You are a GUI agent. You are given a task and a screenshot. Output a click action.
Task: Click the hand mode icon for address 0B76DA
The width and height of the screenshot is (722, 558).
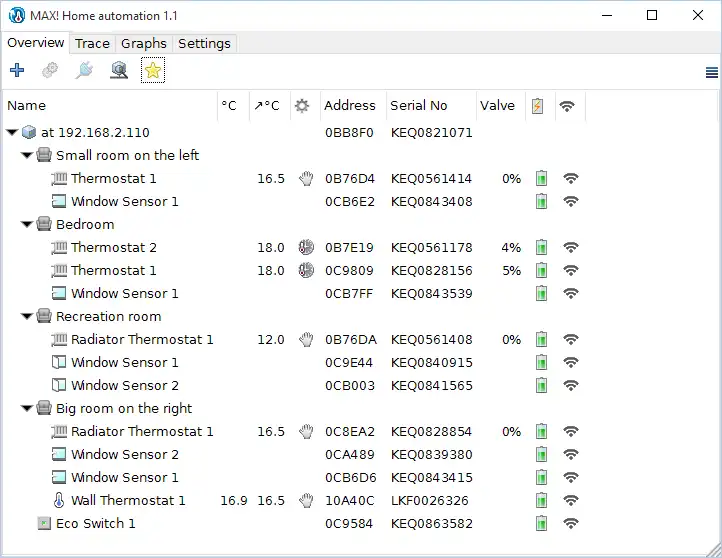[x=306, y=340]
